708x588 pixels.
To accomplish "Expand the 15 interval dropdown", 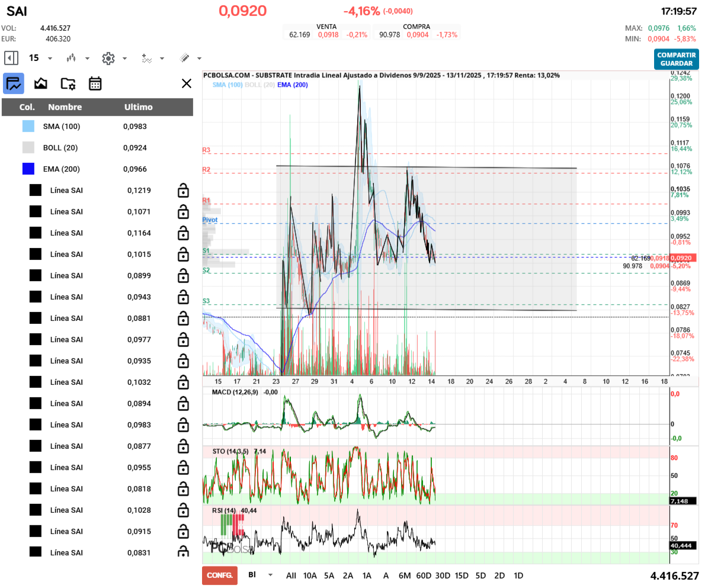I will (x=50, y=58).
